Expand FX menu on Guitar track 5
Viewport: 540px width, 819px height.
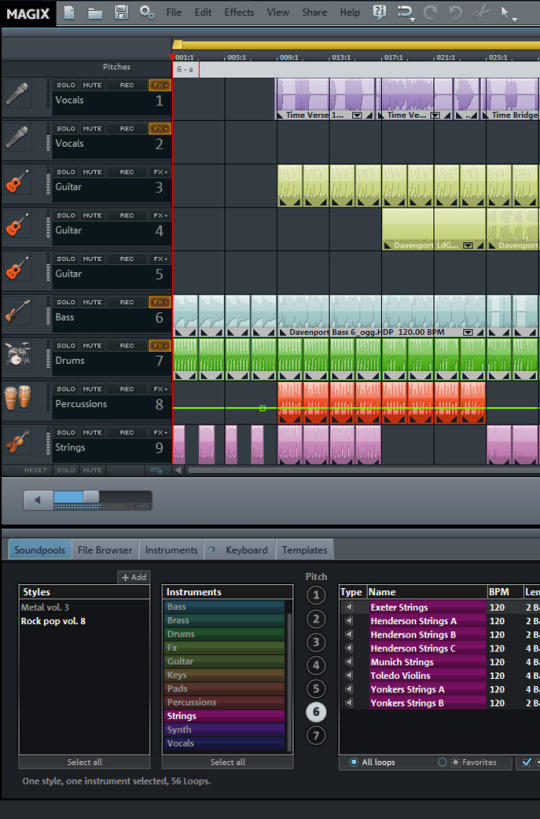coord(159,258)
